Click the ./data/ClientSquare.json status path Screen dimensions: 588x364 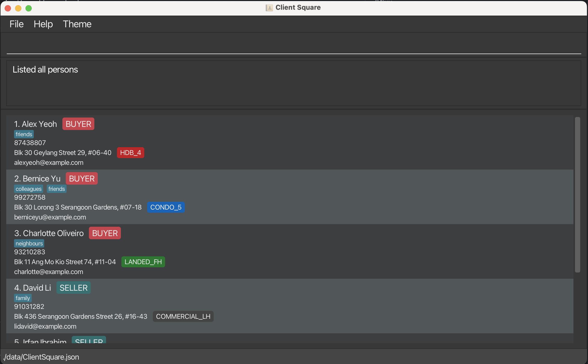pos(41,357)
